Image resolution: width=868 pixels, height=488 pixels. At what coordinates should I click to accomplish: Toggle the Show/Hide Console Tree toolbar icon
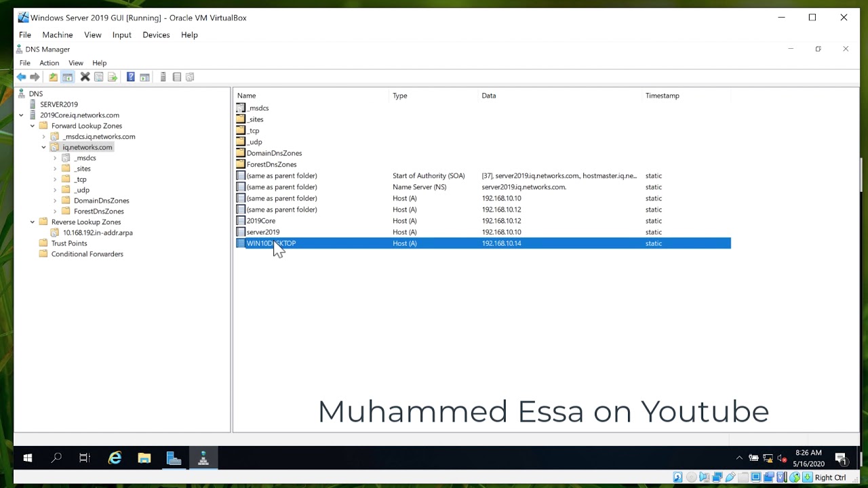coord(67,77)
